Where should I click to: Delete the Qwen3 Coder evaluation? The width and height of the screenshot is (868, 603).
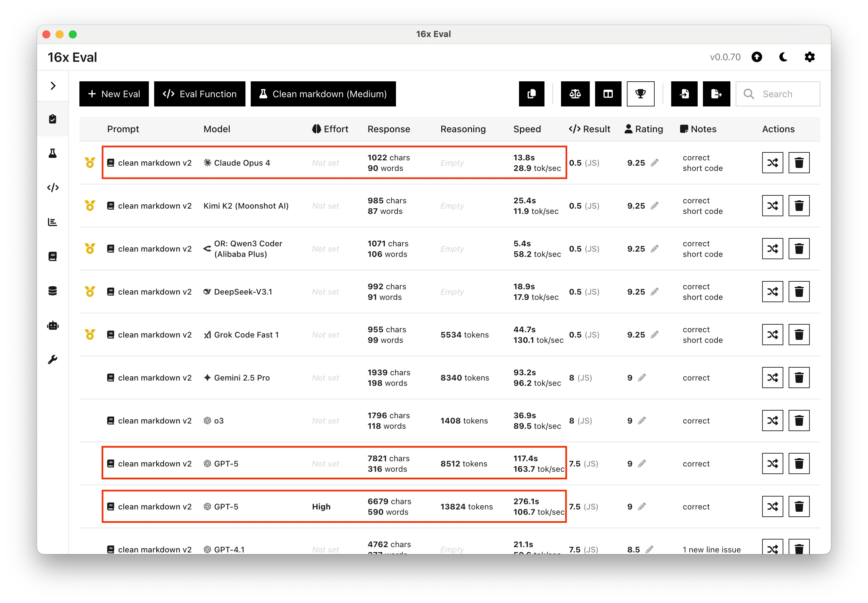(x=799, y=249)
